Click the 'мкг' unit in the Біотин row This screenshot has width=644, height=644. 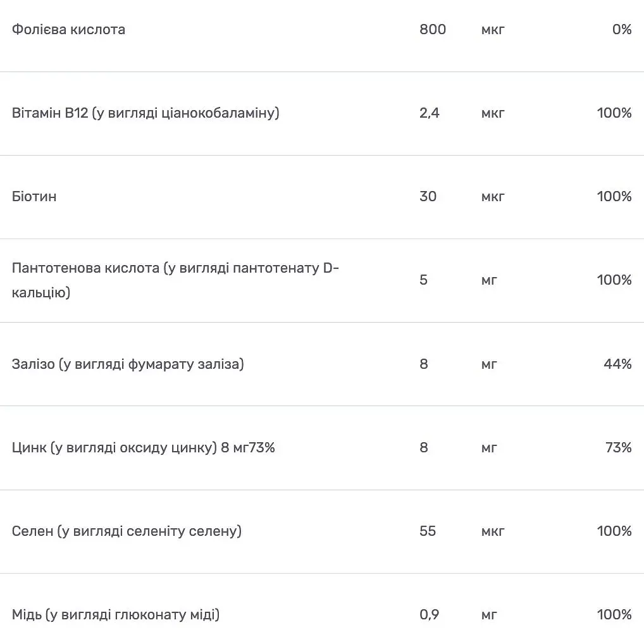493,197
